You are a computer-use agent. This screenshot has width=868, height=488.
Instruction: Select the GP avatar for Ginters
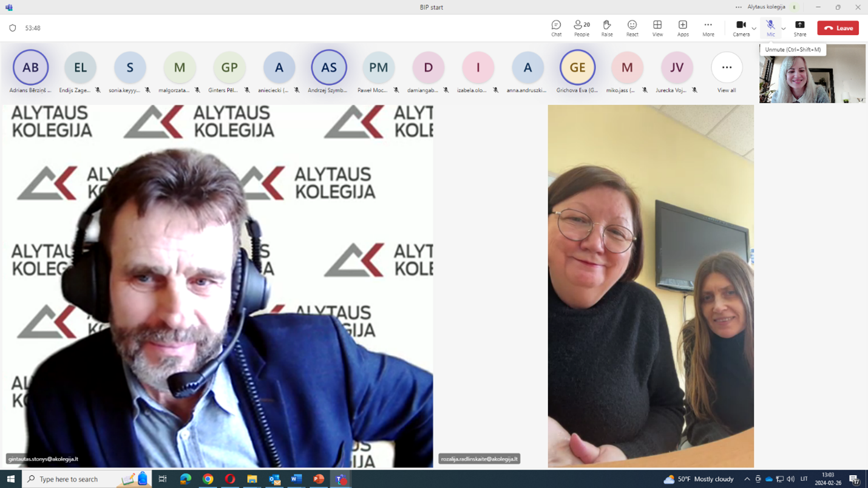[x=229, y=67]
